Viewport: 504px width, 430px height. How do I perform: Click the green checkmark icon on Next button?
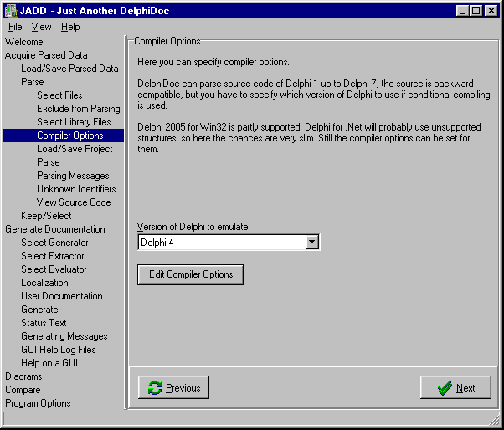[444, 388]
